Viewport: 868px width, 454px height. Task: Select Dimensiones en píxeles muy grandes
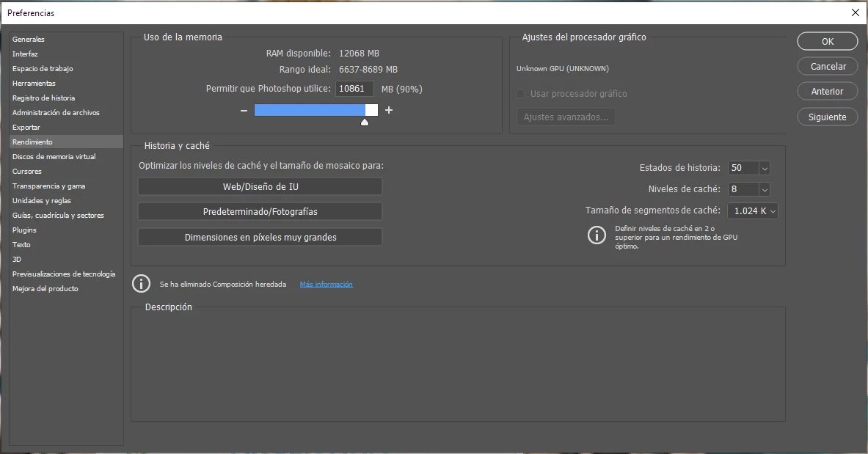[x=260, y=237]
